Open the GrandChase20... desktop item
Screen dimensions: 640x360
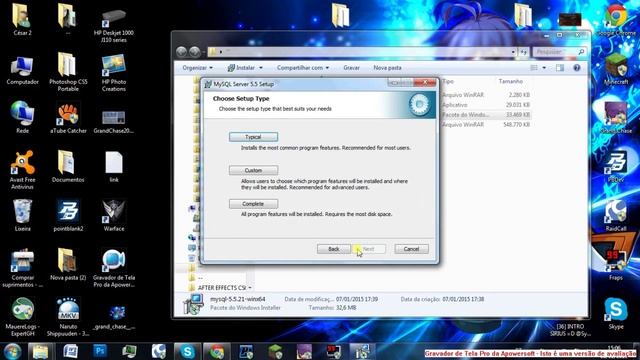(x=113, y=121)
